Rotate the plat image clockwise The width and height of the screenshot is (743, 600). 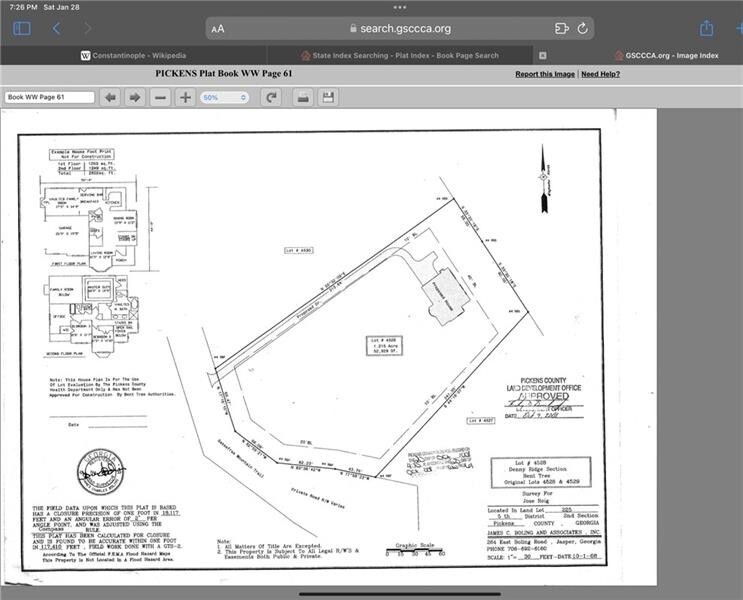[272, 98]
